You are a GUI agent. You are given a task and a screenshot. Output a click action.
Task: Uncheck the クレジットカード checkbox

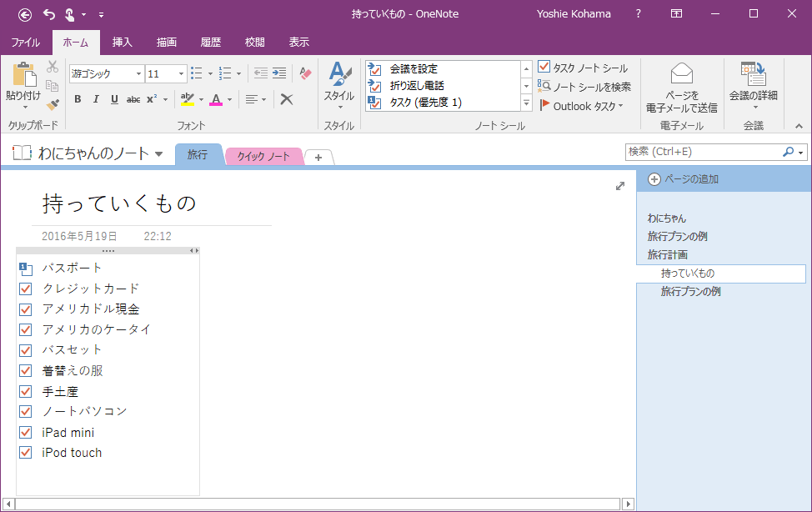pyautogui.click(x=25, y=289)
